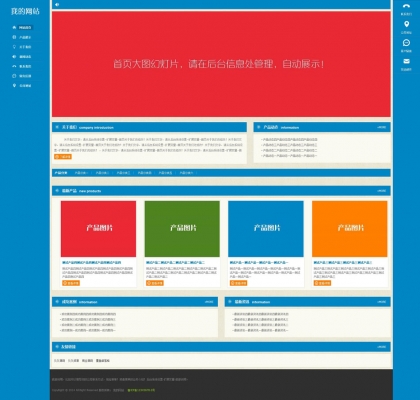420x400 pixels.
Task: Click the location pin icon in right sidebar
Action: (x=406, y=24)
